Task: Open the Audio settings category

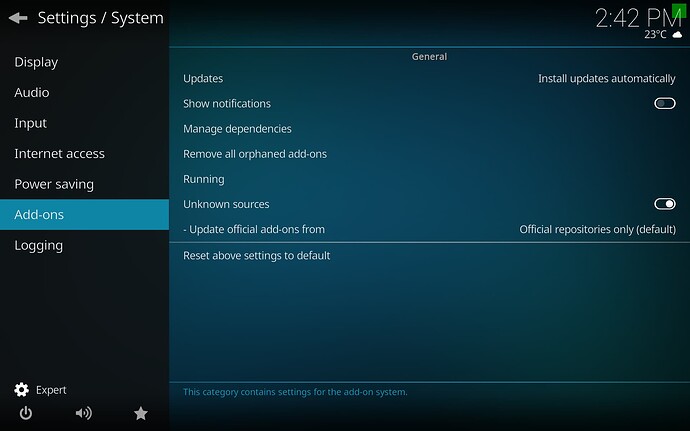Action: [84, 92]
